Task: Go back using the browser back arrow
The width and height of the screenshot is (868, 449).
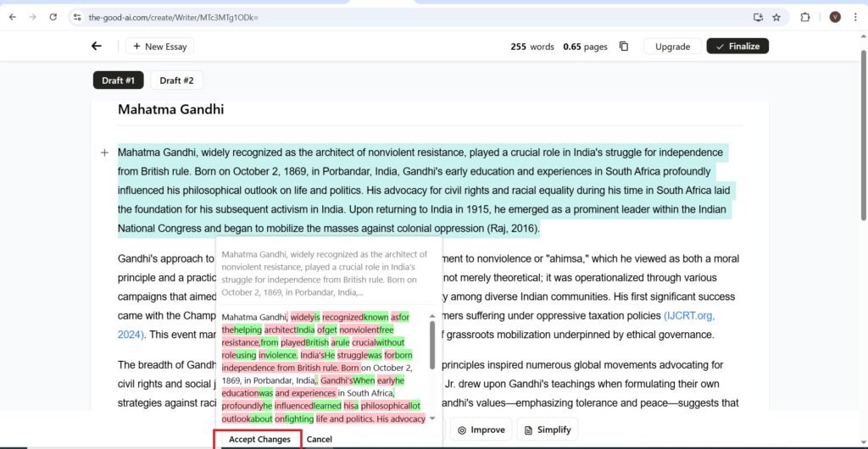Action: (12, 17)
